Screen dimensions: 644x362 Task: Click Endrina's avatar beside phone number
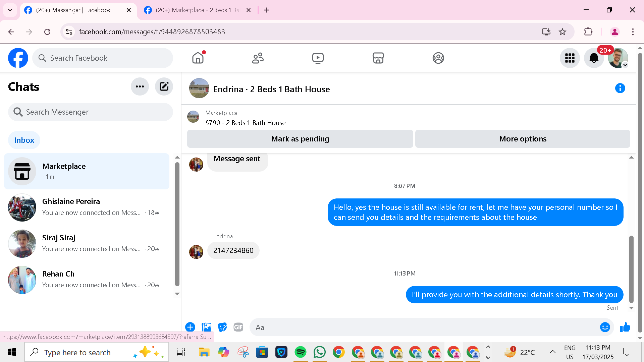click(196, 252)
